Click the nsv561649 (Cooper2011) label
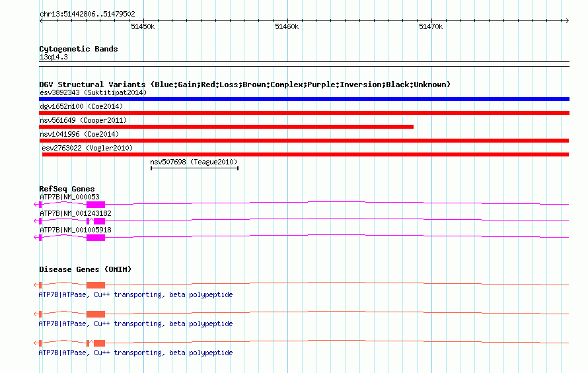This screenshot has width=588, height=373. tap(83, 120)
